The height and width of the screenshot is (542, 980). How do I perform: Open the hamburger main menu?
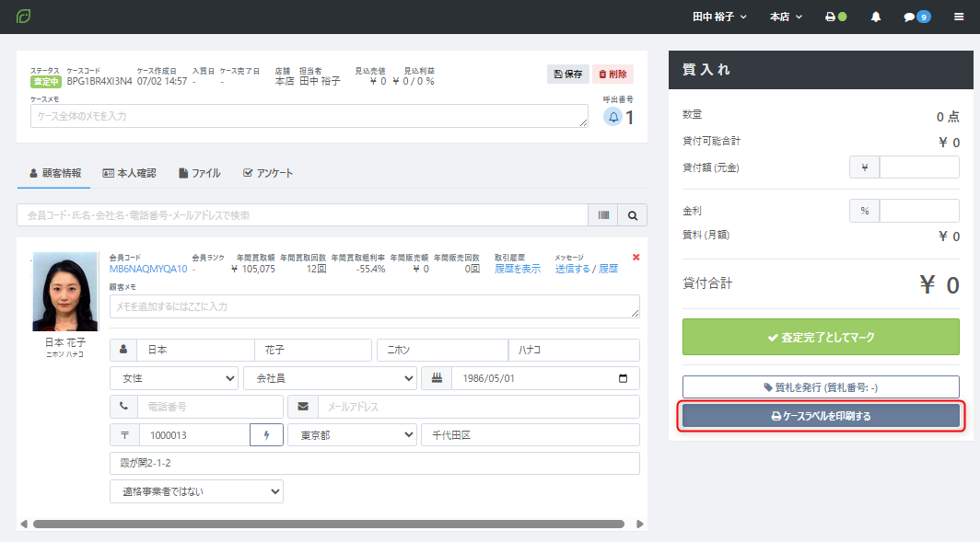[959, 17]
